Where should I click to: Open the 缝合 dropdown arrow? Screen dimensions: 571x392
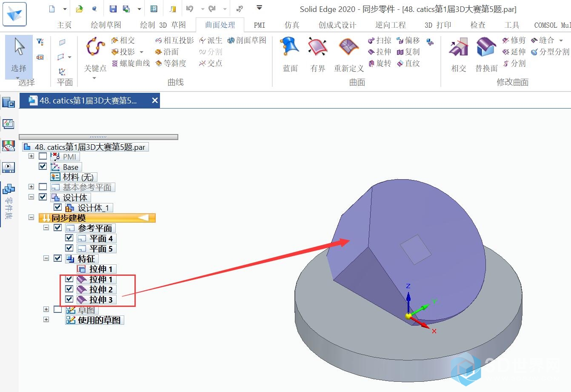point(561,41)
